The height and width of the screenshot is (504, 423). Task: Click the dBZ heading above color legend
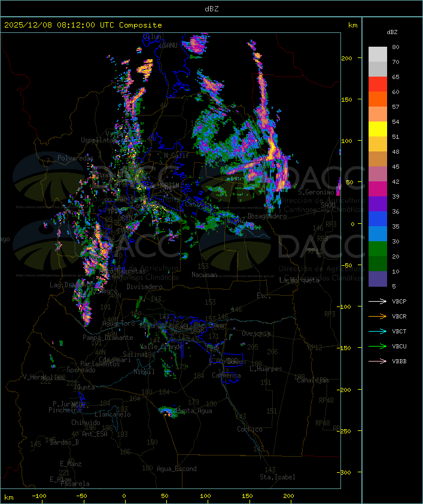pyautogui.click(x=392, y=32)
